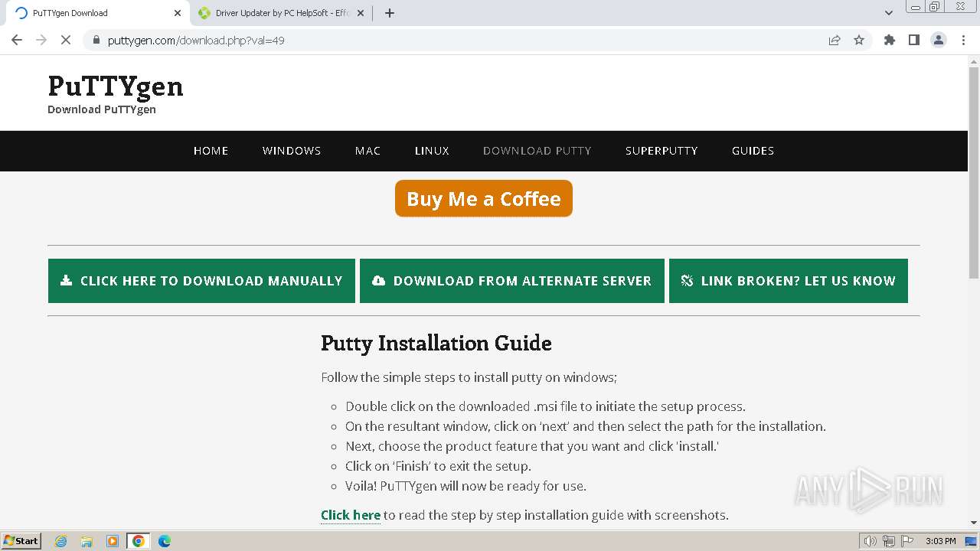This screenshot has height=551, width=980.
Task: Select the Chrome taskbar icon
Action: click(x=139, y=541)
